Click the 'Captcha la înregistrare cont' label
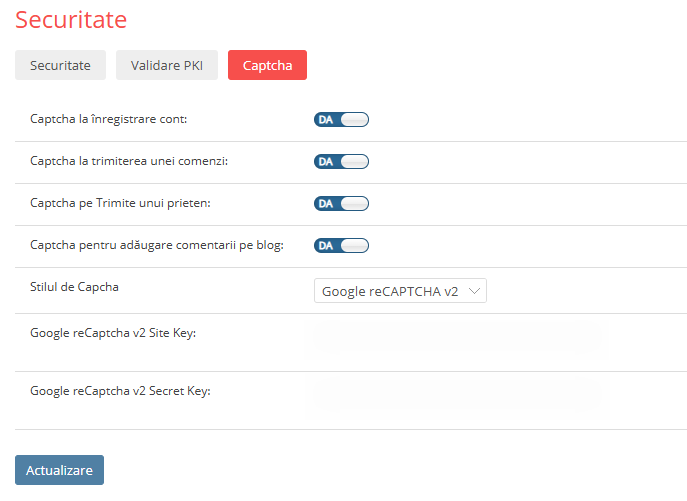Viewport: 687px width, 501px height. pos(109,119)
